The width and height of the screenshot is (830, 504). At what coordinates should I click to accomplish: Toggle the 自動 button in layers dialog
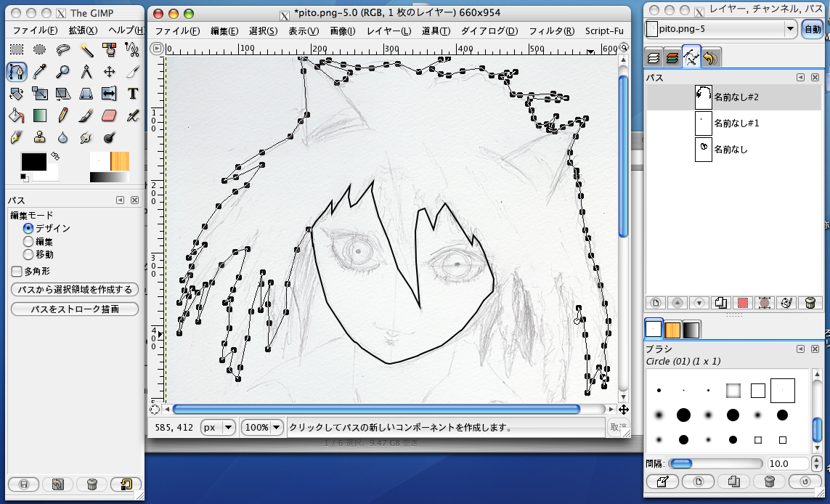pos(813,29)
